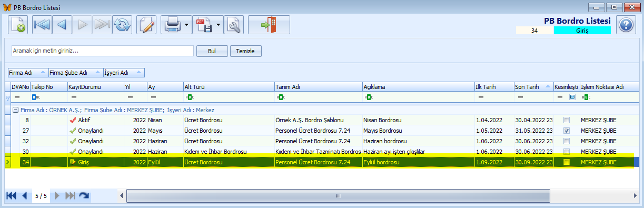Jump to last record in top toolbar

click(x=102, y=25)
